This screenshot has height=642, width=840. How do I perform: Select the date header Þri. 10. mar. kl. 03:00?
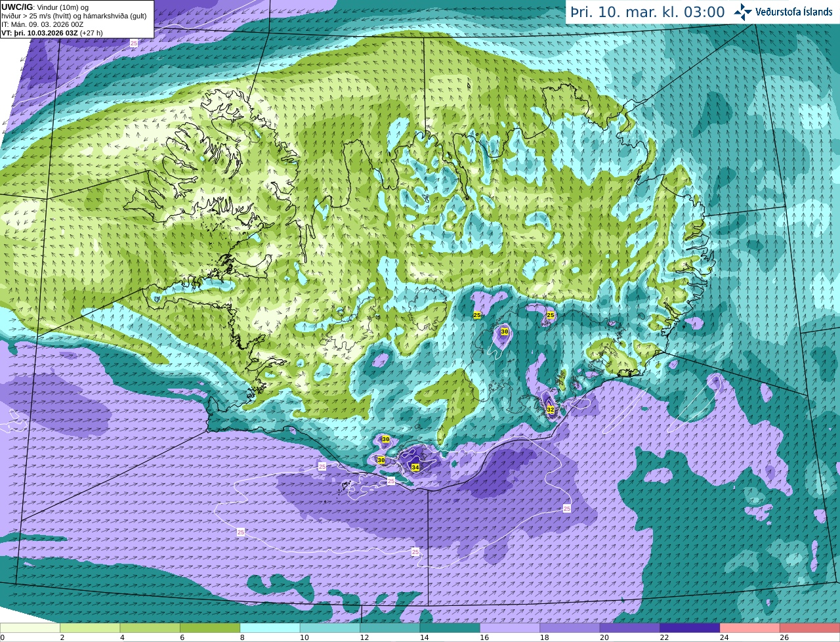click(647, 12)
